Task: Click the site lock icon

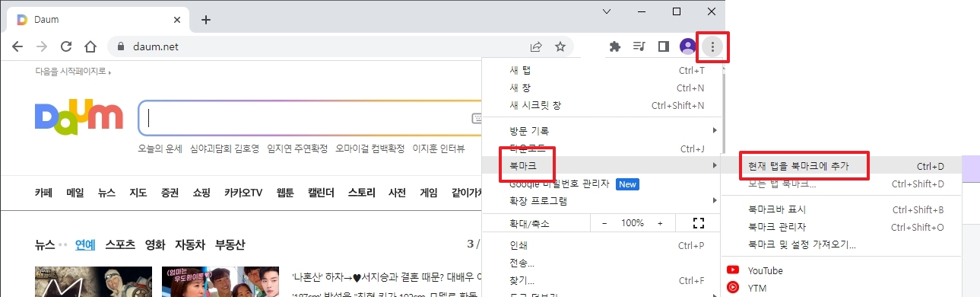Action: click(x=120, y=46)
